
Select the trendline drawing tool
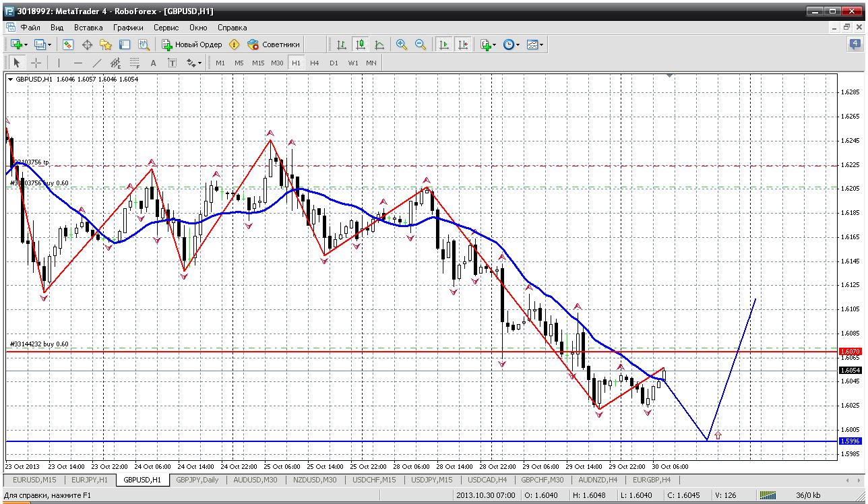pyautogui.click(x=96, y=63)
